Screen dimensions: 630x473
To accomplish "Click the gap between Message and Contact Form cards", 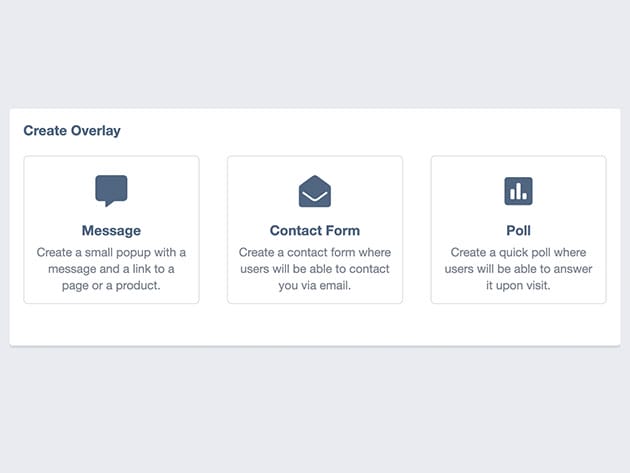I will point(213,229).
